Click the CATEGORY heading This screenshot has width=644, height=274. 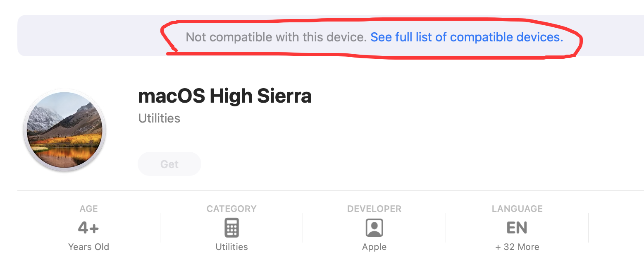231,209
